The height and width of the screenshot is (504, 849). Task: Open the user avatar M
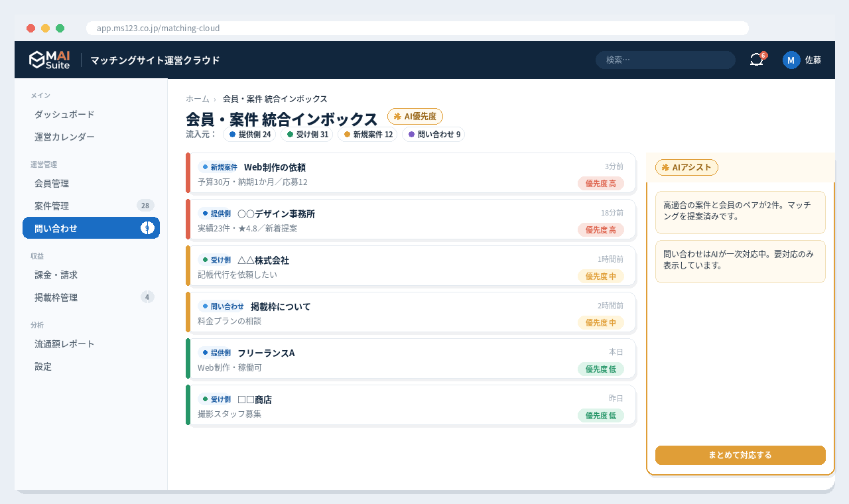tap(791, 60)
